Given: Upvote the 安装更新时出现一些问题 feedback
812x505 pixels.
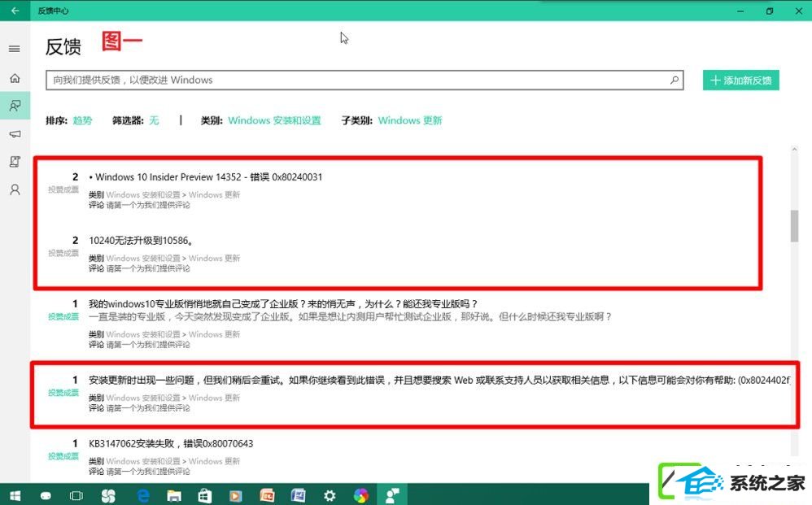Looking at the screenshot, I should (63, 393).
